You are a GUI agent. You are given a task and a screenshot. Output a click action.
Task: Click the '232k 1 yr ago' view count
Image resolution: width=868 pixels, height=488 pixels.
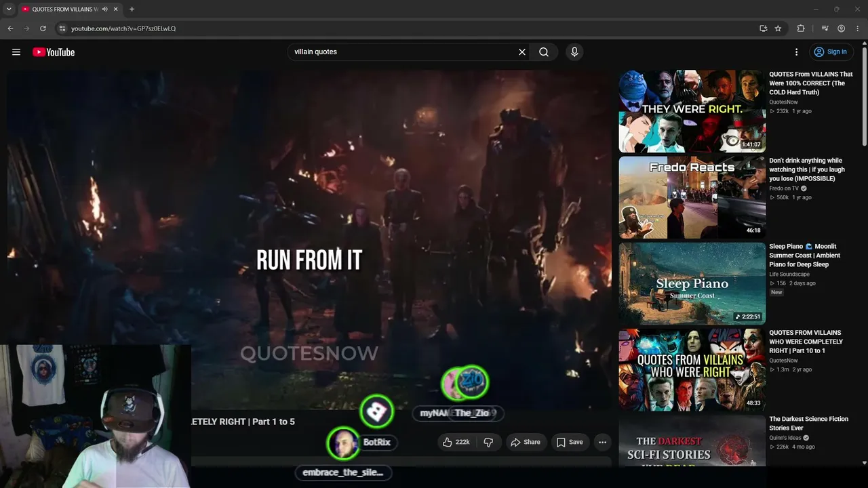pos(790,111)
